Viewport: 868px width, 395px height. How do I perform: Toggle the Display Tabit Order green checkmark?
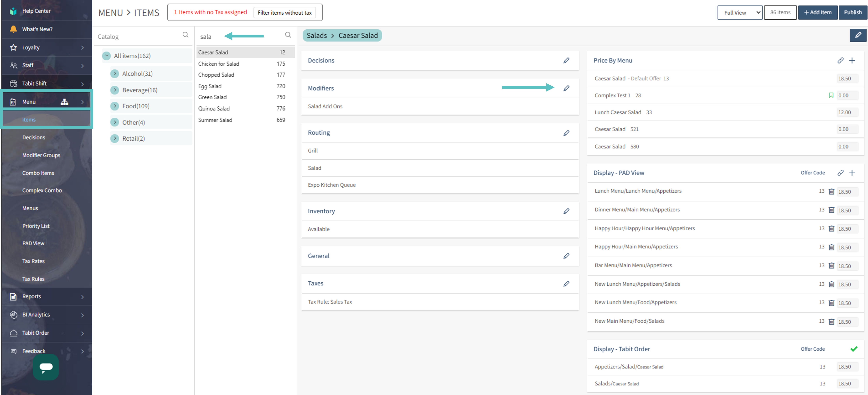[x=853, y=349]
